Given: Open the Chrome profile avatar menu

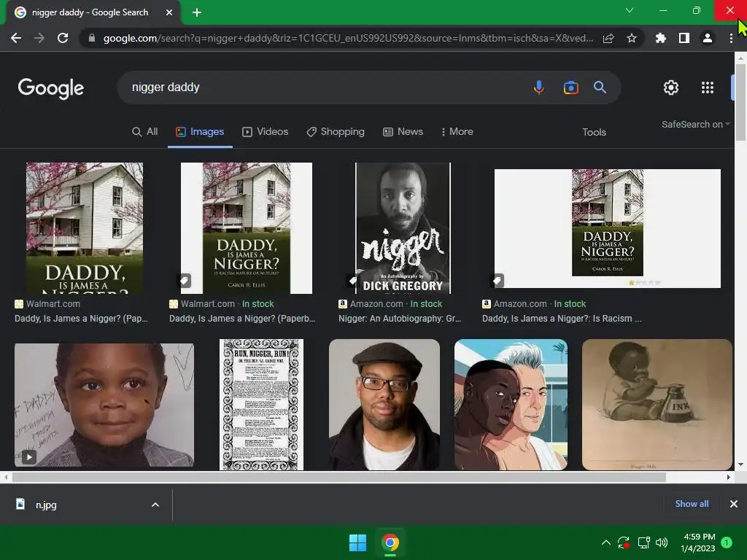Looking at the screenshot, I should [708, 38].
